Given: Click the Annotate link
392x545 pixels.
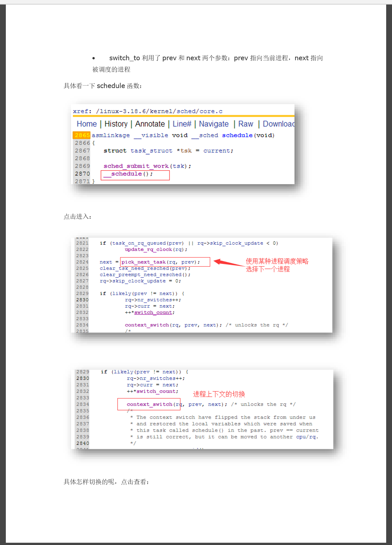Looking at the screenshot, I should pyautogui.click(x=150, y=124).
